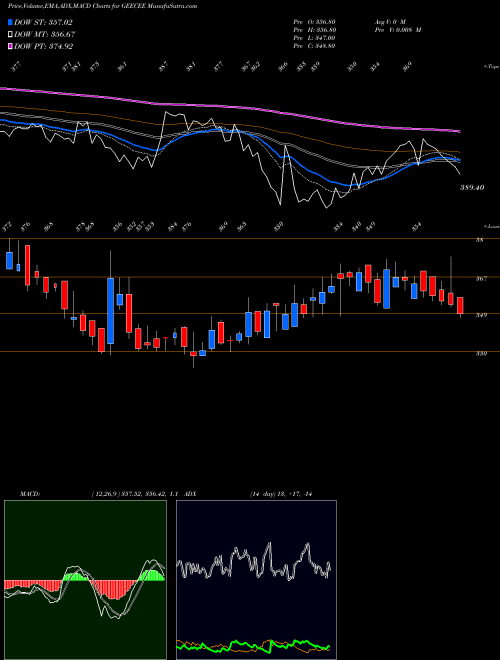Click the MACD panel title label
Image resolution: width=500 pixels, height=660 pixels.
coord(30,494)
